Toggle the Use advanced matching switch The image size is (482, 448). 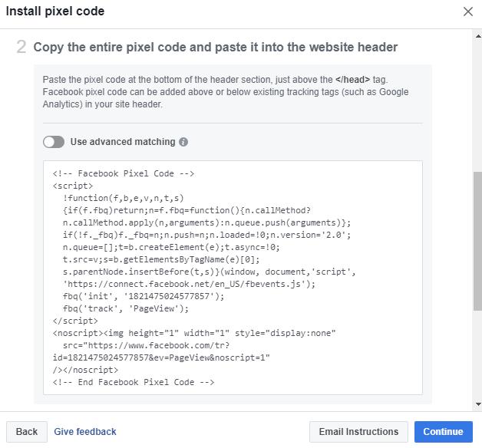click(54, 142)
